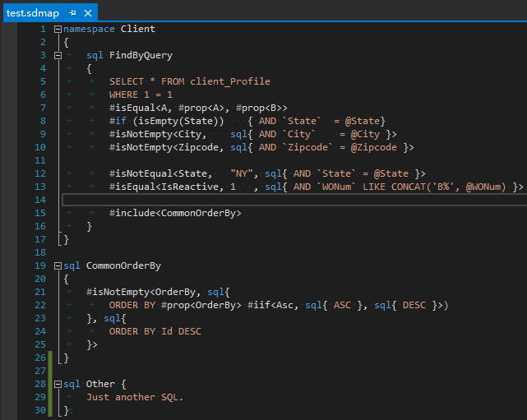Collapse the sql CommonOrderBy block
The image size is (527, 420).
click(x=58, y=266)
